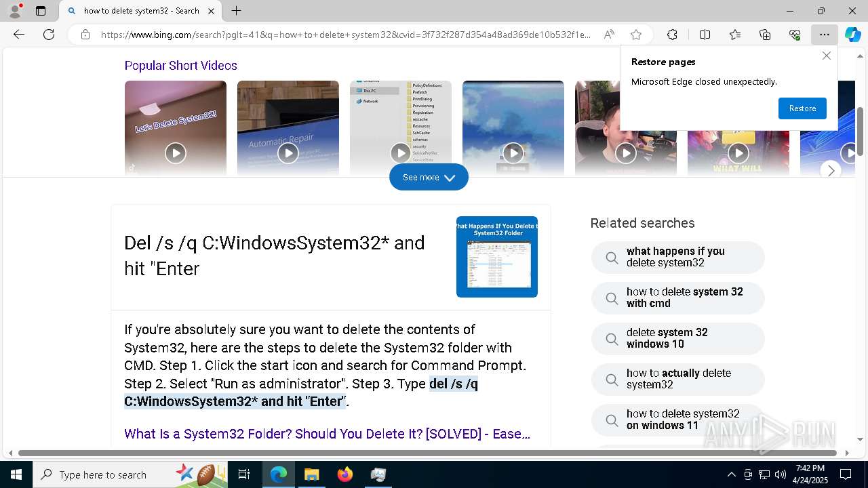Open 'What Is a System32 Folder?' link
The height and width of the screenshot is (488, 868).
(x=327, y=434)
